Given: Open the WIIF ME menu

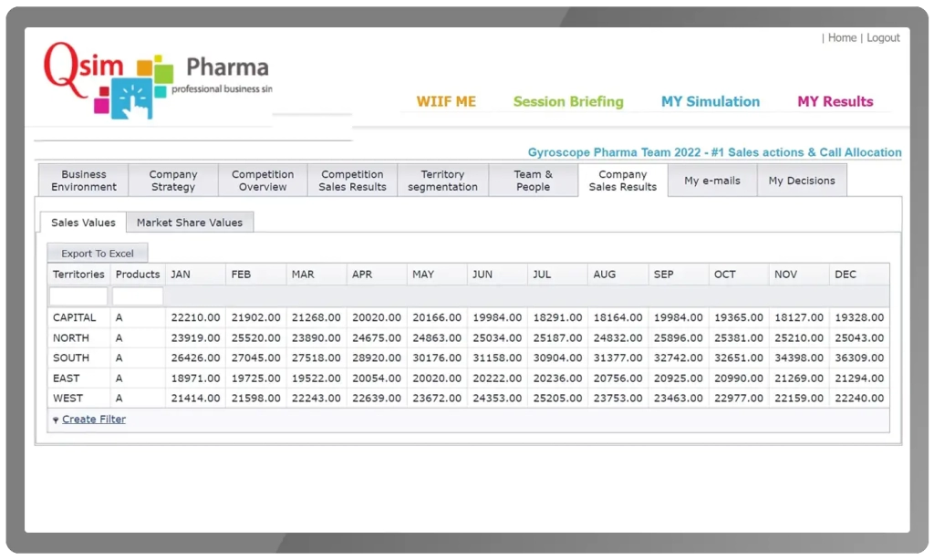Looking at the screenshot, I should pos(446,101).
